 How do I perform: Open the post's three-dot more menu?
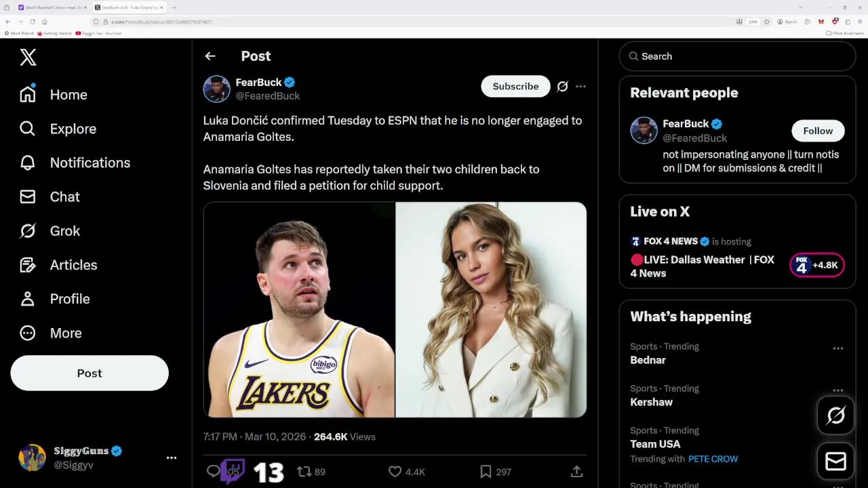(580, 87)
